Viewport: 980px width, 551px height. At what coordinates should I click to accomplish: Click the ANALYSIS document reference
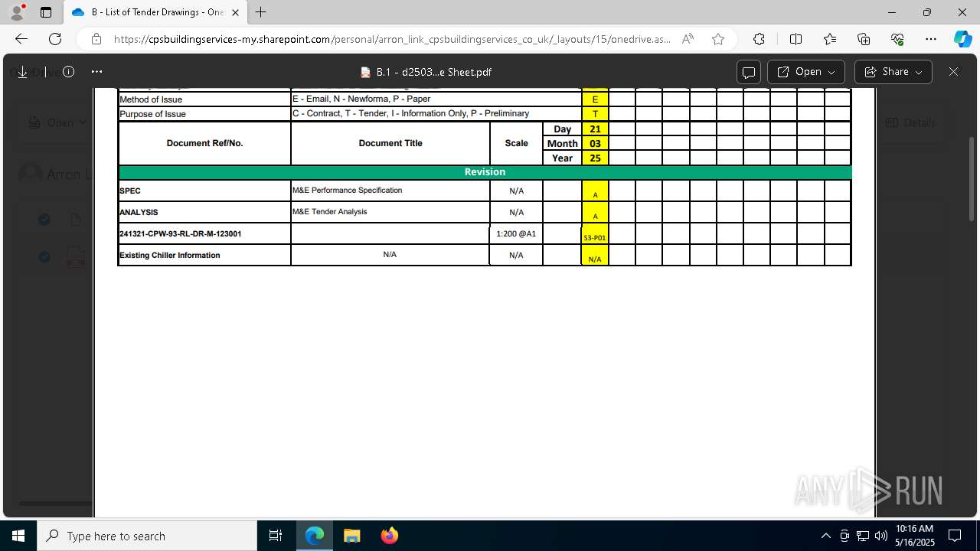[139, 212]
